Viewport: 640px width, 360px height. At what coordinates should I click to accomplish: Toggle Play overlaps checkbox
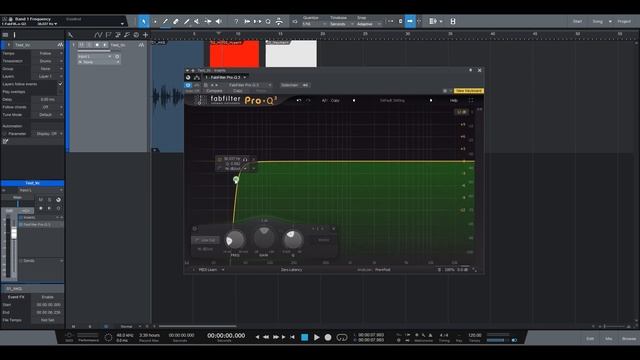(60, 92)
